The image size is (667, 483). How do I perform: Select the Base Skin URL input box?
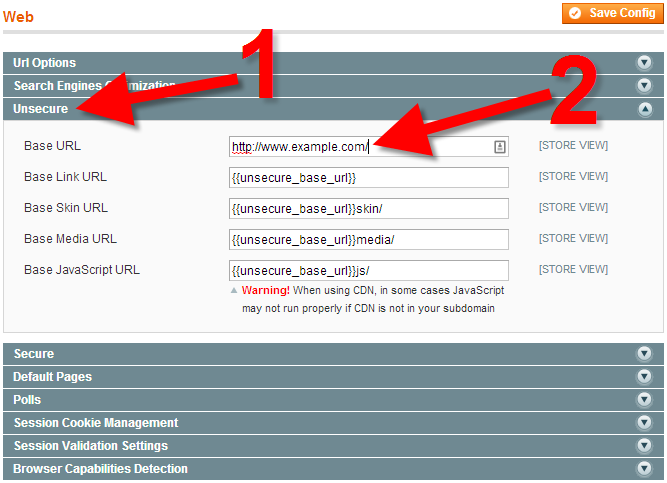368,209
